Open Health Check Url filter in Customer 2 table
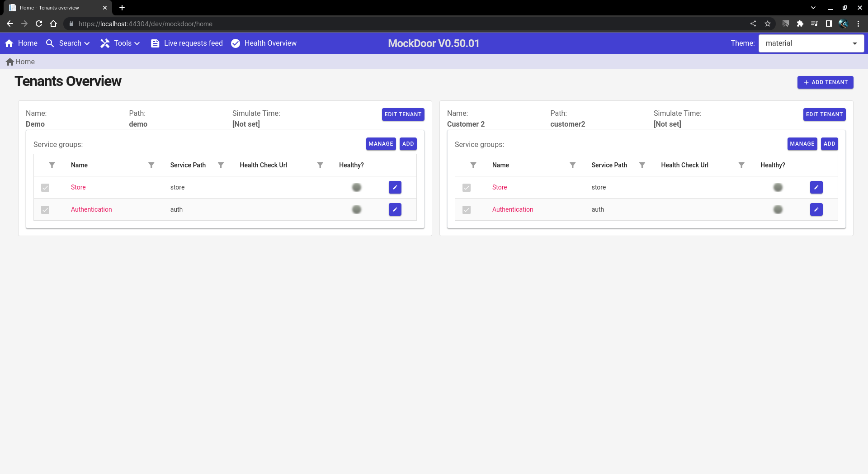Screen dimensions: 868x474 point(741,165)
